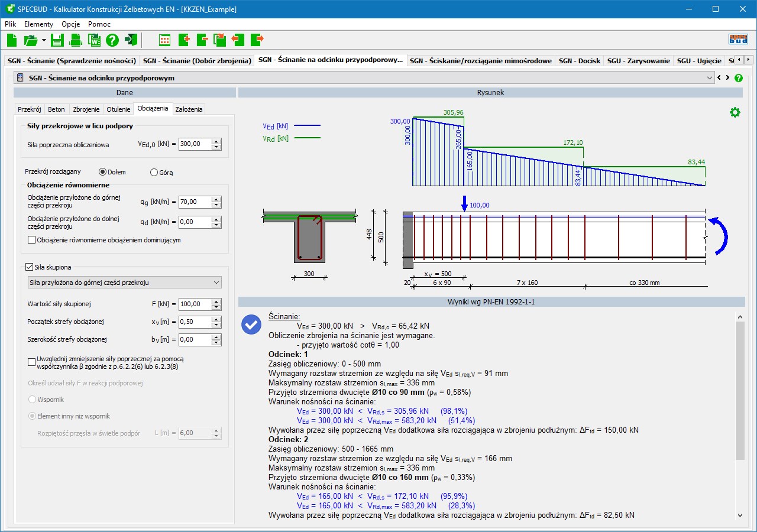Click the exit door icon

coord(131,40)
